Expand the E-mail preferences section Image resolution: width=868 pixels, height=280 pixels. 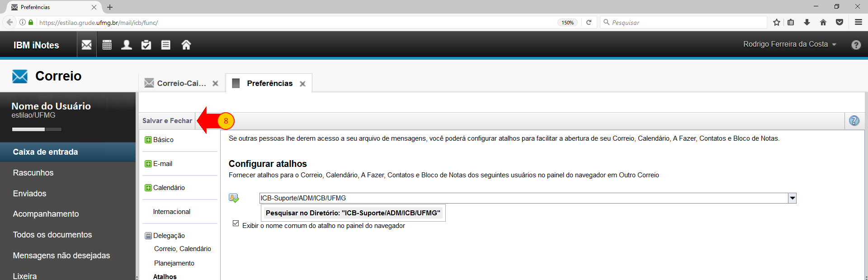(148, 164)
